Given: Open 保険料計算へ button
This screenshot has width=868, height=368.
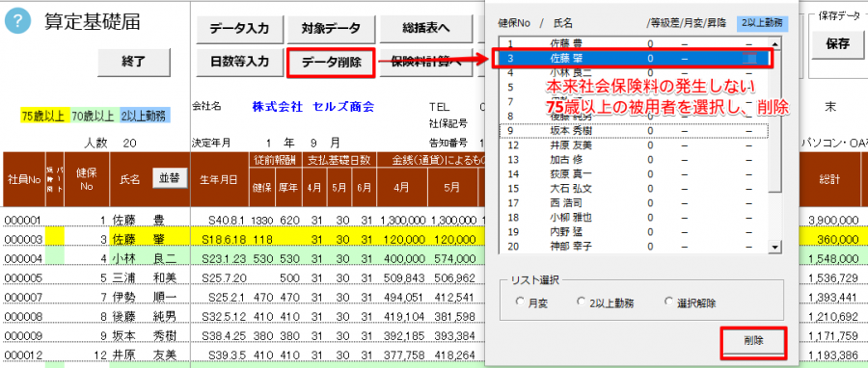Looking at the screenshot, I should pos(425,62).
